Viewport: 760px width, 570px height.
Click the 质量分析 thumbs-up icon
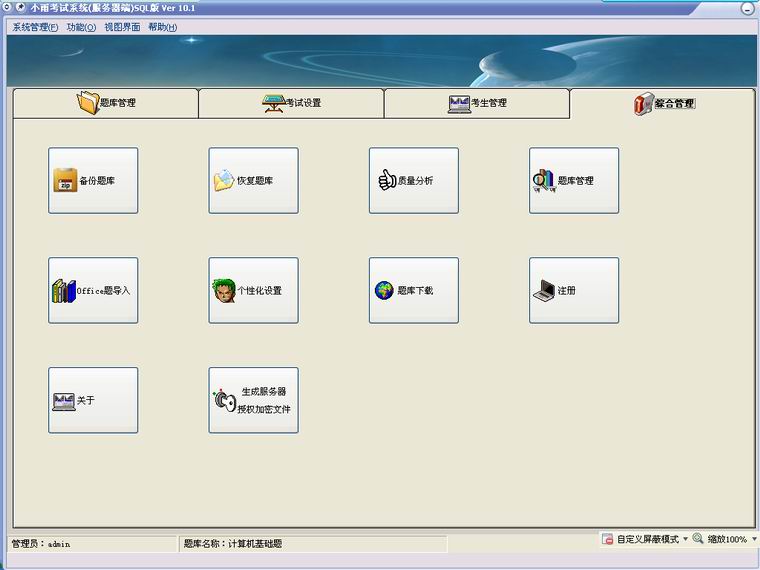(387, 180)
